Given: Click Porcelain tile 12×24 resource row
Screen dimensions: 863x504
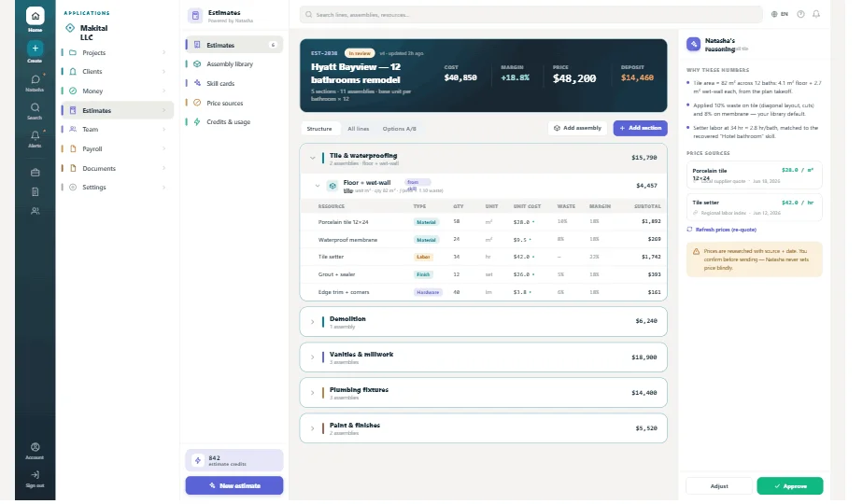Looking at the screenshot, I should click(x=483, y=222).
